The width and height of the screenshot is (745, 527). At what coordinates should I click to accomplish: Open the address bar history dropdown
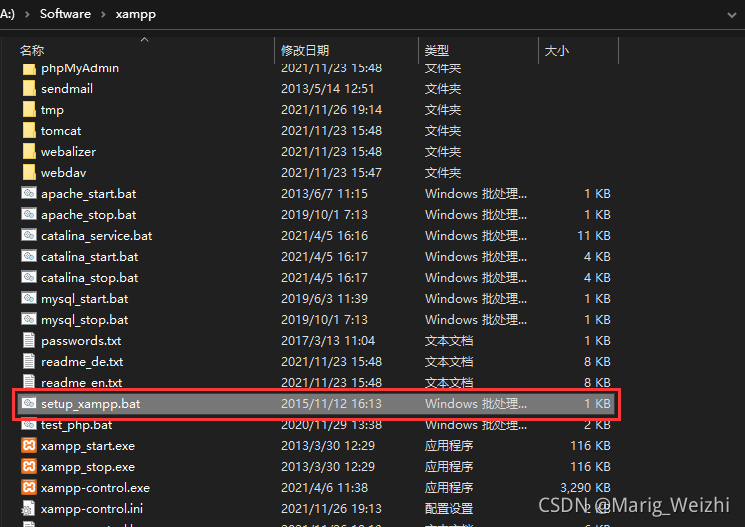(x=732, y=15)
